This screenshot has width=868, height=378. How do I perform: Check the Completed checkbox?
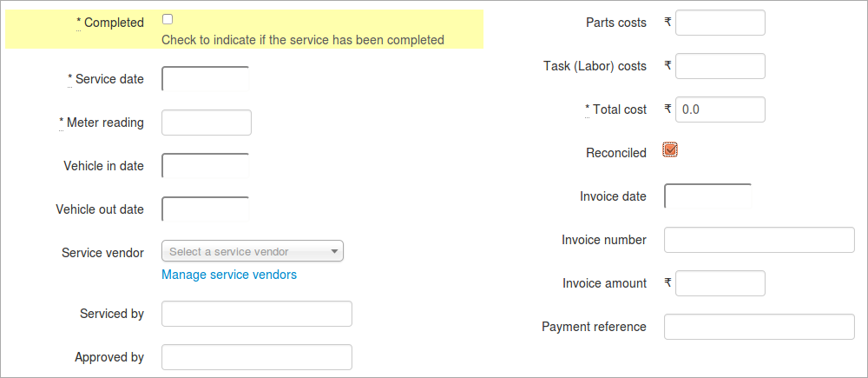tap(168, 19)
